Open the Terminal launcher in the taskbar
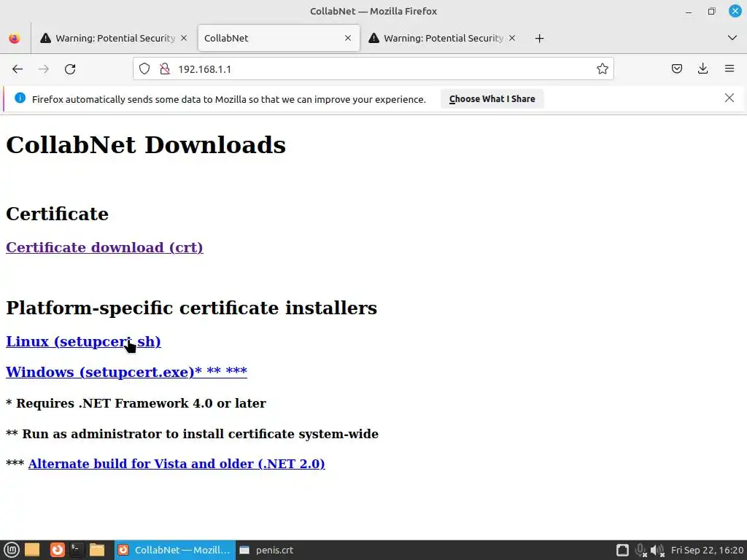The height and width of the screenshot is (560, 747). point(77,550)
